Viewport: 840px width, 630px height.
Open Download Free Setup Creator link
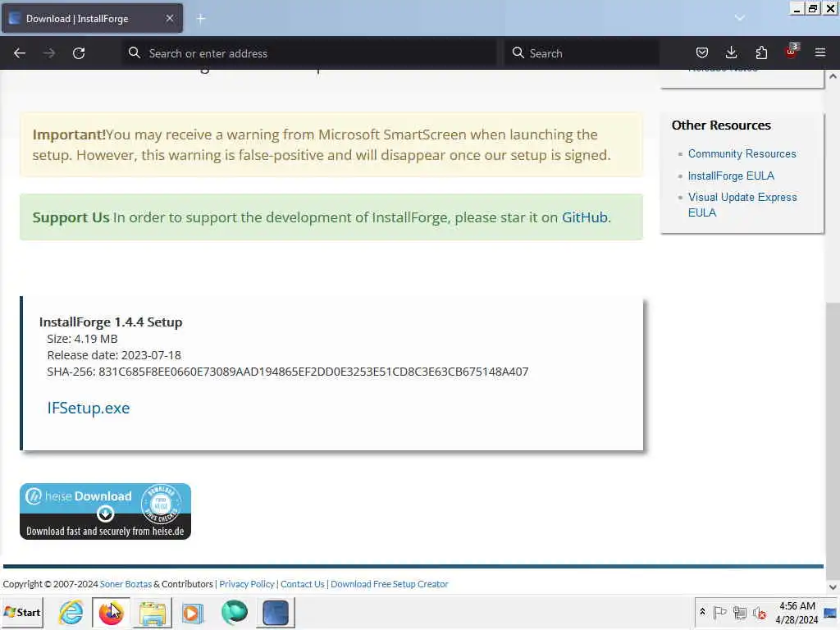tap(390, 584)
